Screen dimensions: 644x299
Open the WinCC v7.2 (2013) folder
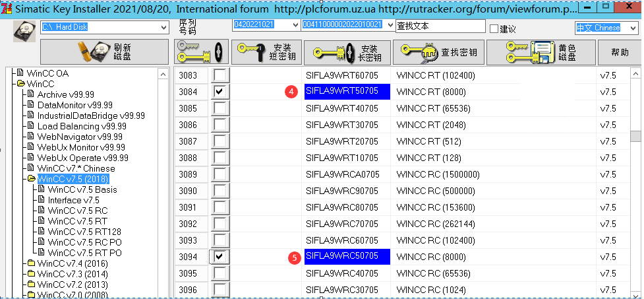click(73, 284)
